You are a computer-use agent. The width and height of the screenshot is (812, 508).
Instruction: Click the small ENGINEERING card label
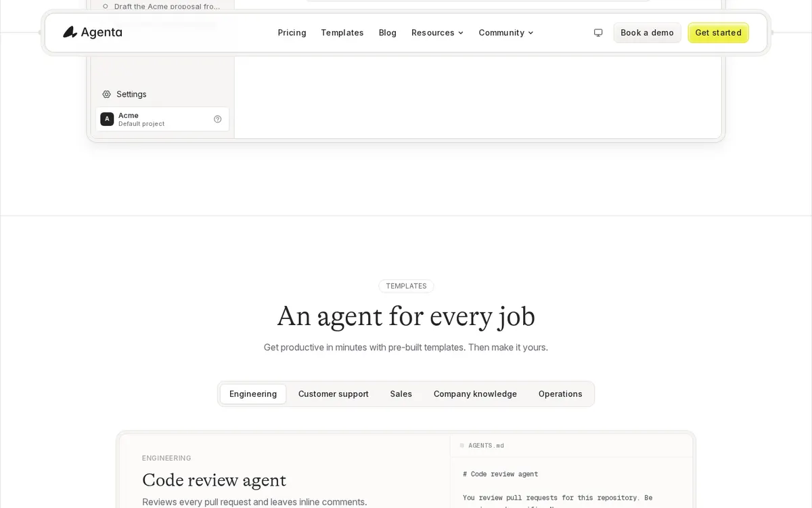(x=166, y=458)
